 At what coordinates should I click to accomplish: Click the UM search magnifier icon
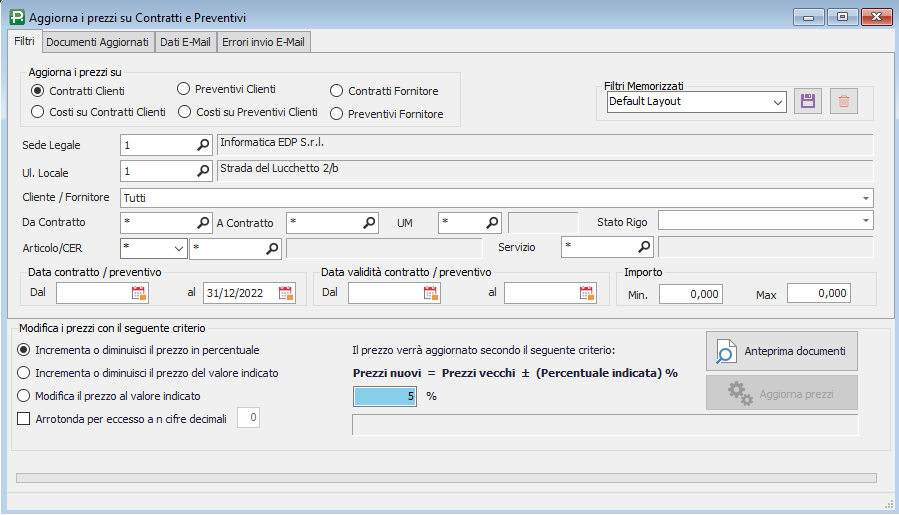pyautogui.click(x=491, y=222)
